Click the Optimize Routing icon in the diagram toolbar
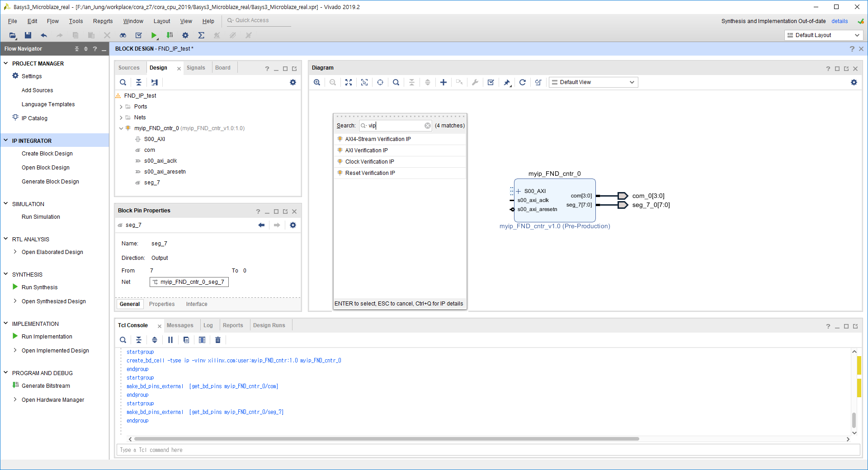Viewport: 868px width, 470px height. pyautogui.click(x=538, y=82)
